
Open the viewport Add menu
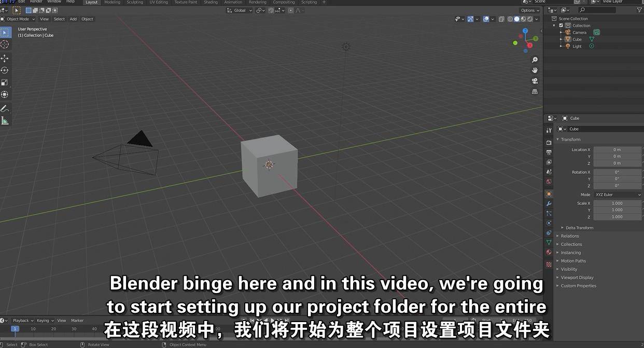point(73,19)
